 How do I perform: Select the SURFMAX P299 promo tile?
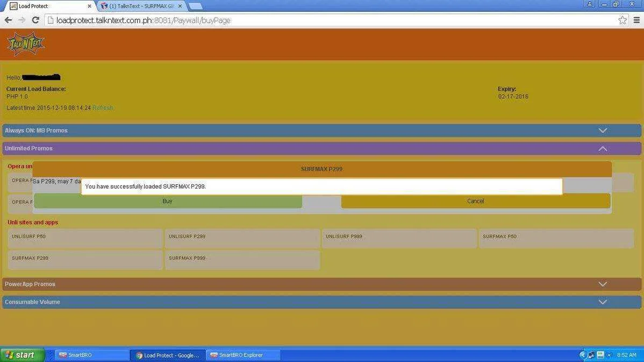coord(85,260)
